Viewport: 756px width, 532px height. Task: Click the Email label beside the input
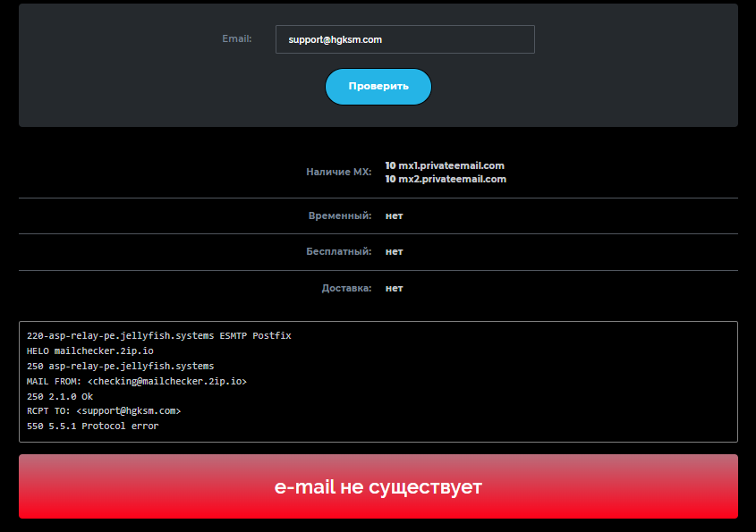pos(237,38)
